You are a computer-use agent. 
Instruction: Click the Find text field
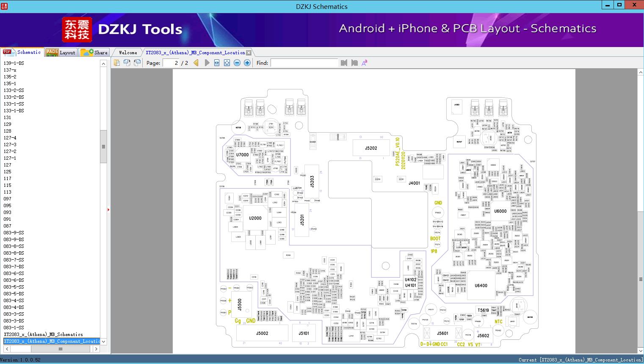pos(304,63)
